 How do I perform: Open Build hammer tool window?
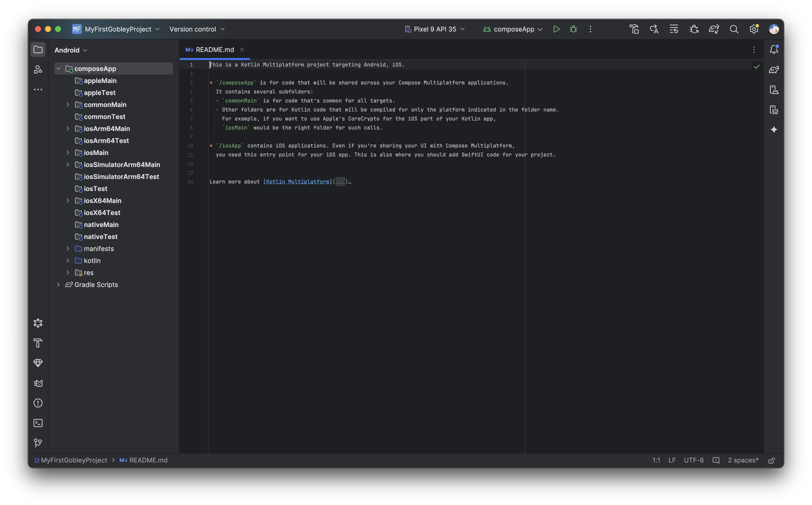[38, 343]
